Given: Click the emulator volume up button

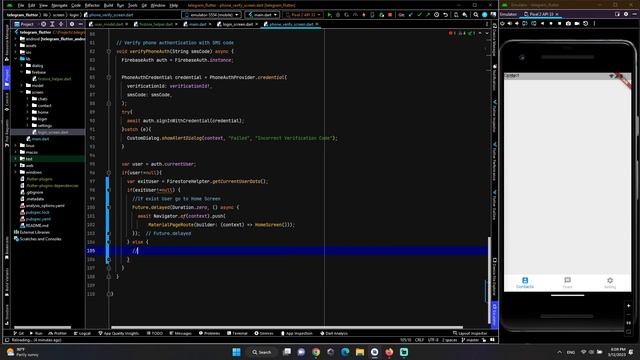Looking at the screenshot, I should [509, 24].
